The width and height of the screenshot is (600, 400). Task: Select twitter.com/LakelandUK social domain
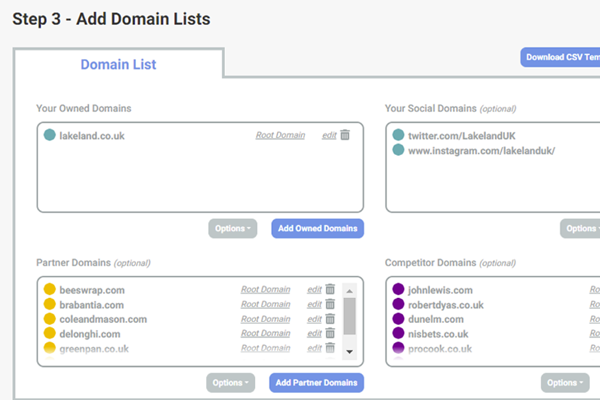(x=461, y=136)
